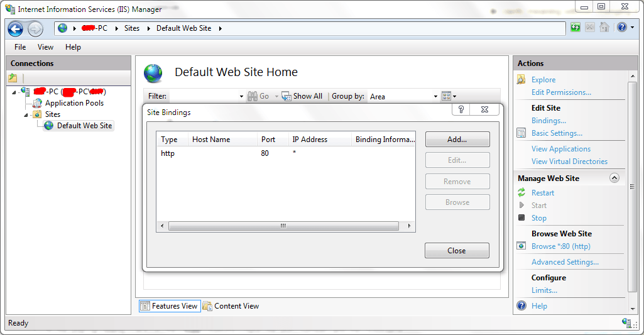This screenshot has height=335, width=644.
Task: Click the Sites folder icon
Action: tap(37, 114)
